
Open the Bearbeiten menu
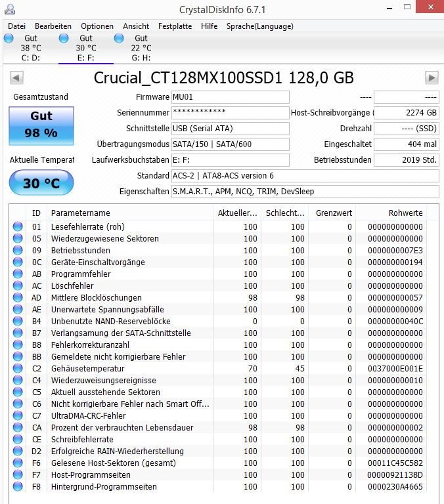coord(53,26)
